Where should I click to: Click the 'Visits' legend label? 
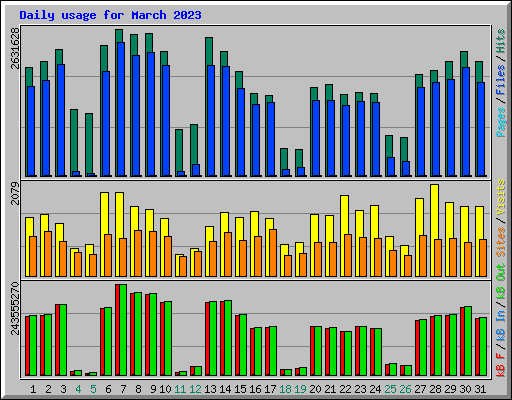pyautogui.click(x=501, y=197)
